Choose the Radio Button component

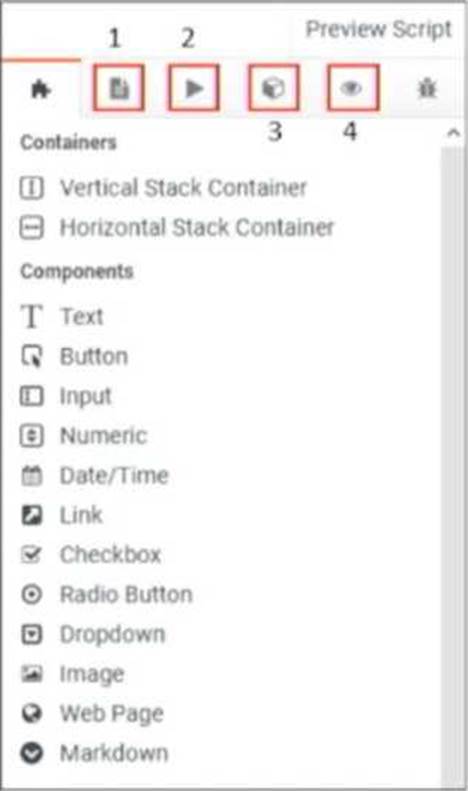click(106, 595)
